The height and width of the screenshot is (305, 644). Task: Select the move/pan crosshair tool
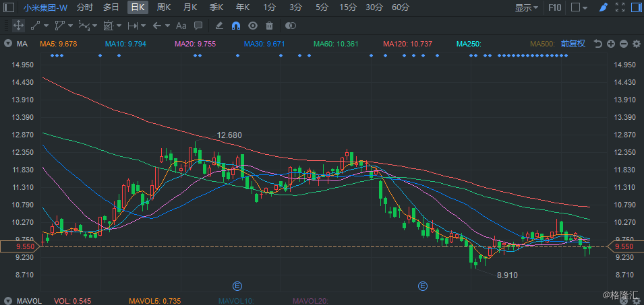(18, 26)
